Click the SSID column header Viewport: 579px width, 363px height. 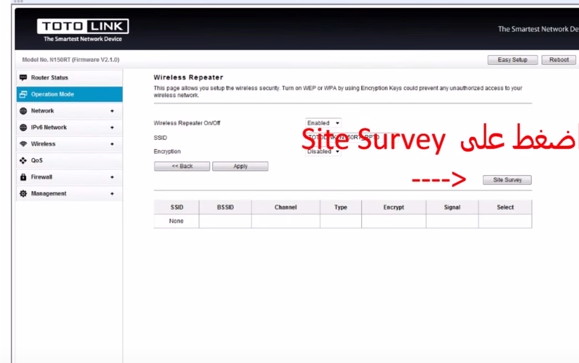(177, 207)
